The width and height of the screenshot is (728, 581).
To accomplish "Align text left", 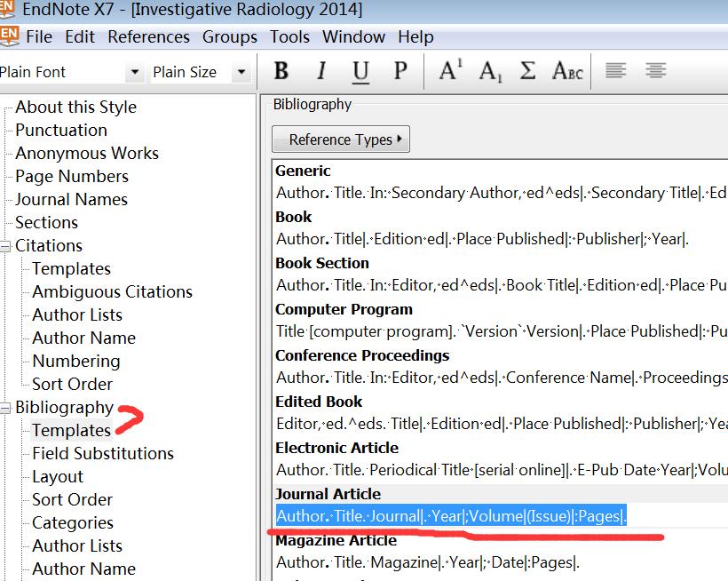I will pos(615,70).
